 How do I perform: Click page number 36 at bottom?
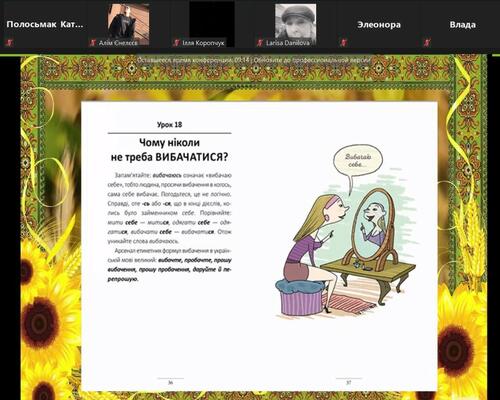coord(170,383)
